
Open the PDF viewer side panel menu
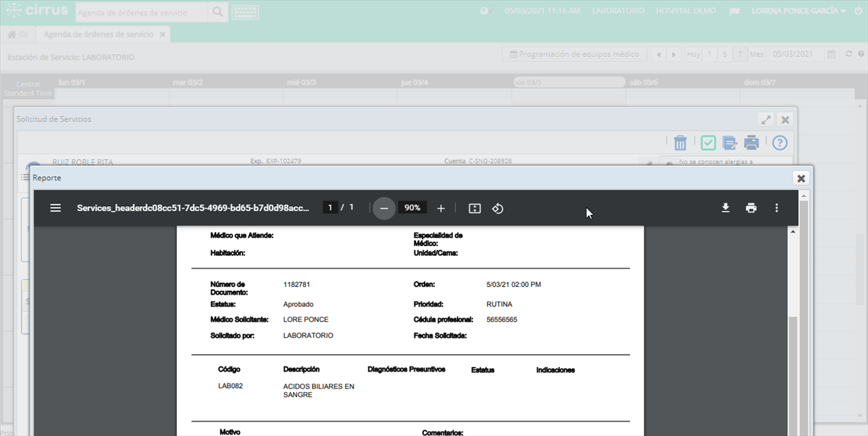[x=56, y=208]
